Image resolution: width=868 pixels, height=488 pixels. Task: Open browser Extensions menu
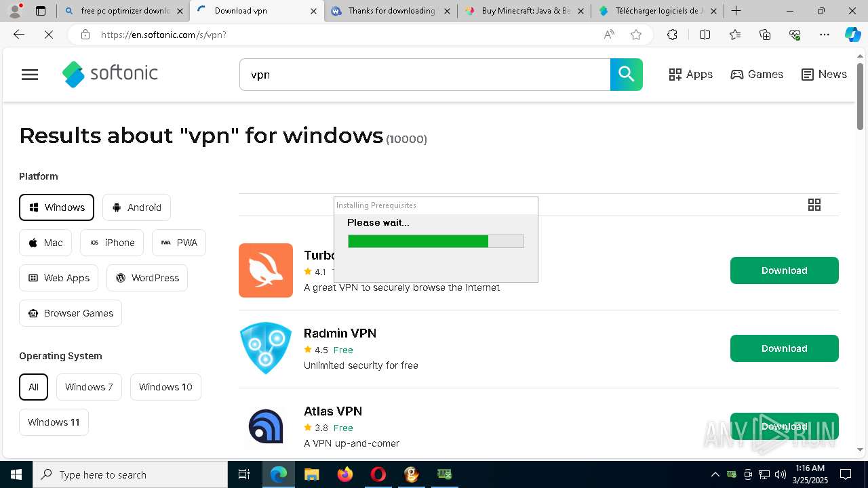(672, 35)
